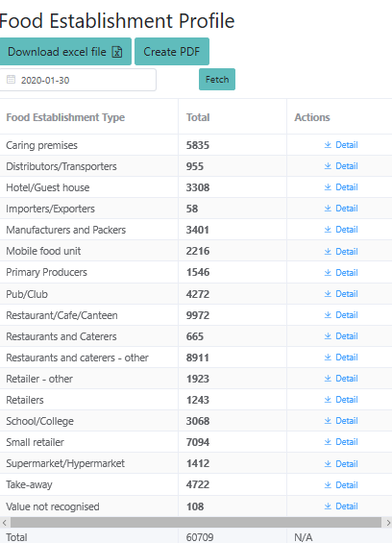
Task: Click download icon for Caring premises row
Action: click(328, 145)
